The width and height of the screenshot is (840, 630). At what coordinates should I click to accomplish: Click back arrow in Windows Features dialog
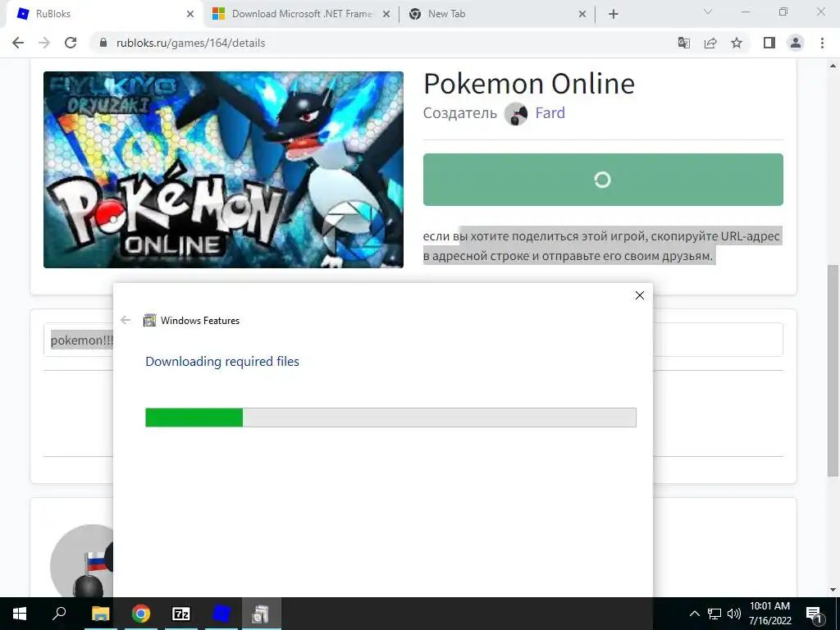coord(126,320)
